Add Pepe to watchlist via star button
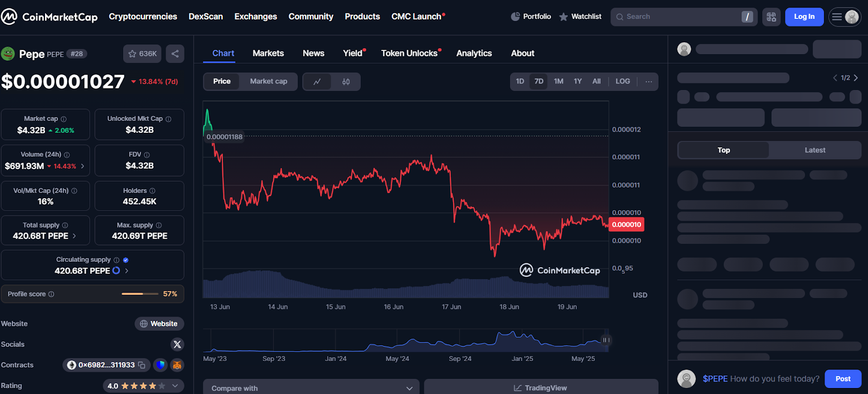Viewport: 868px width, 394px height. (142, 54)
